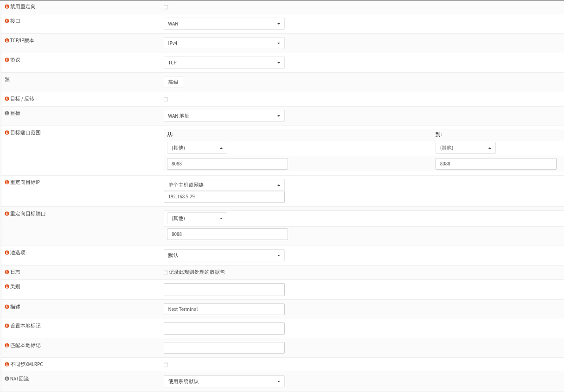The image size is (564, 392).
Task: Click the info icon beside TCP/IP版本
Action: tap(7, 41)
